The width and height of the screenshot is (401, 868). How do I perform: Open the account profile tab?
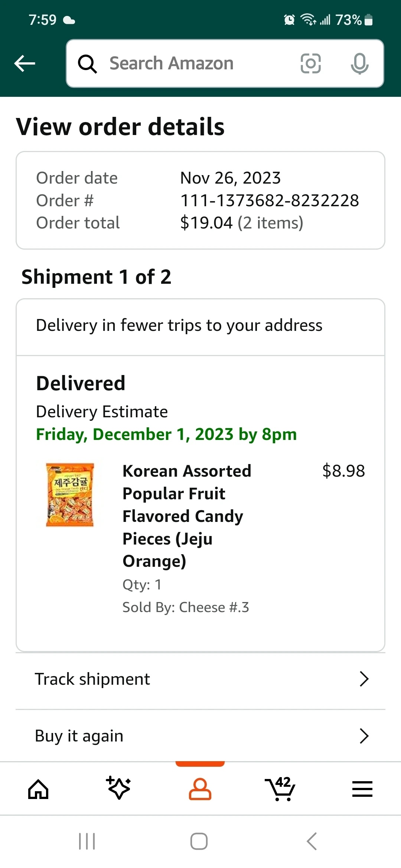pos(200,789)
